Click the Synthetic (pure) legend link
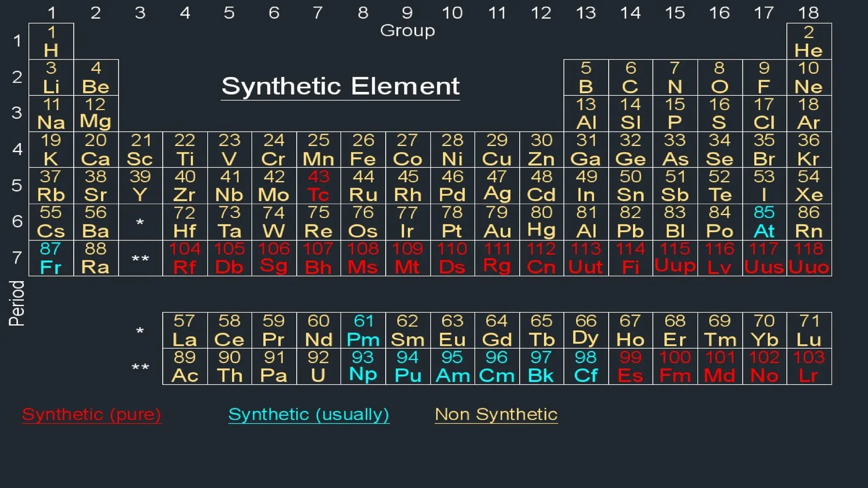 point(92,414)
